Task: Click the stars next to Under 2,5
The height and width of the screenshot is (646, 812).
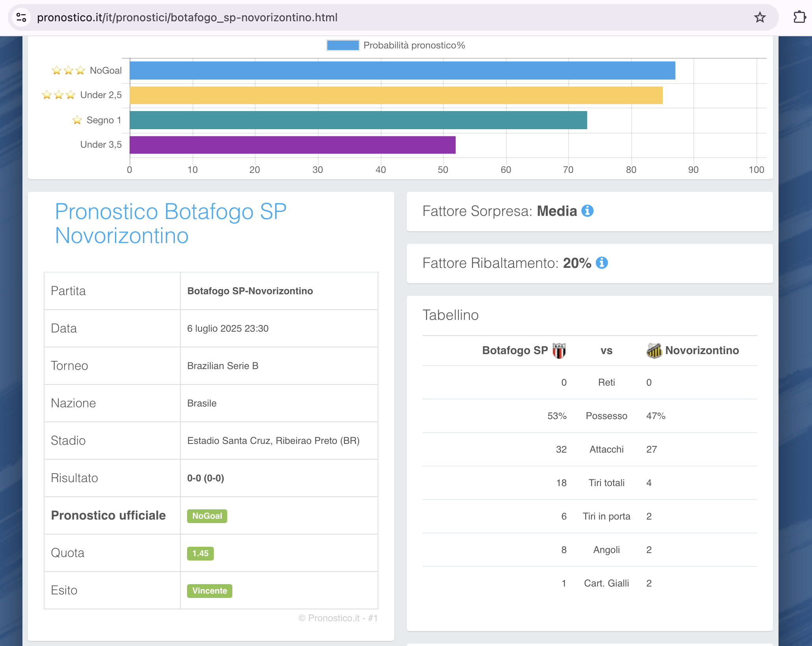Action: 59,95
